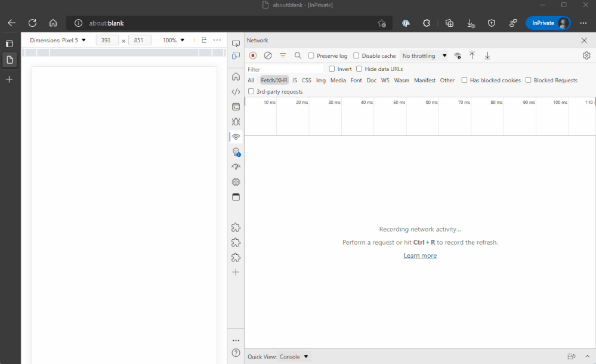Screen dimensions: 596x364
Task: Enable Disable cache checkbox
Action: 356,55
